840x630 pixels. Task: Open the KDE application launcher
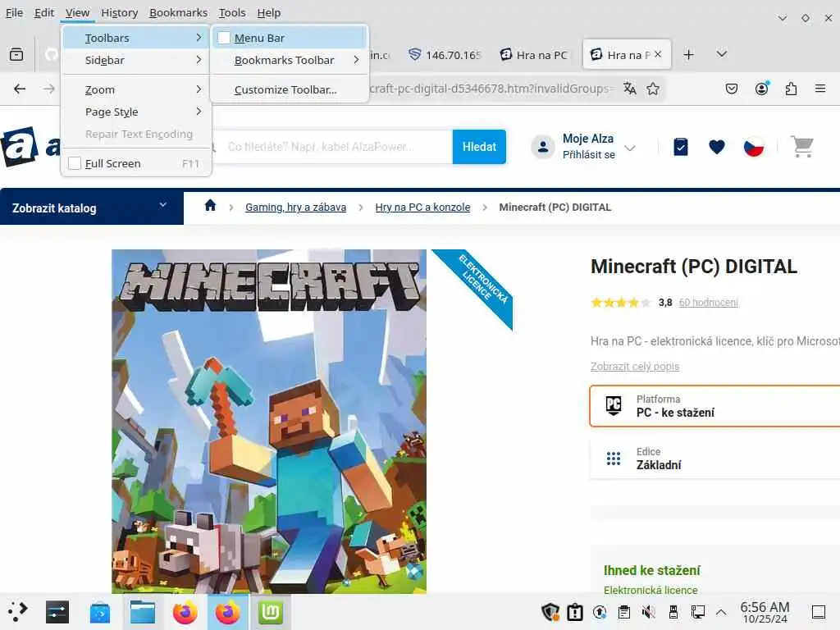pyautogui.click(x=17, y=612)
